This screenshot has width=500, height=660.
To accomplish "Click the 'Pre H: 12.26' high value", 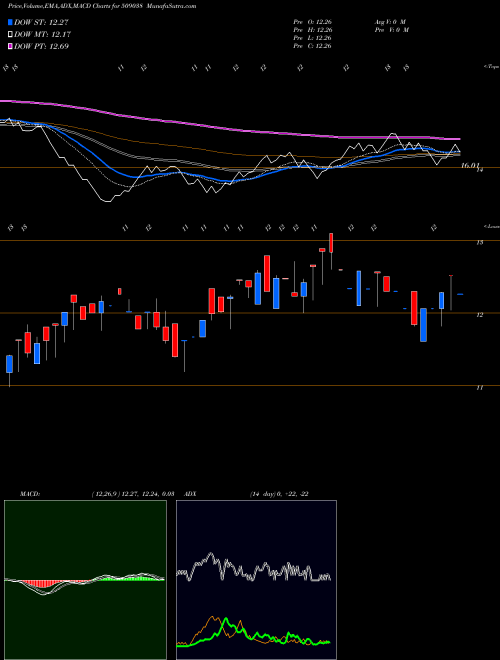I will [x=313, y=30].
